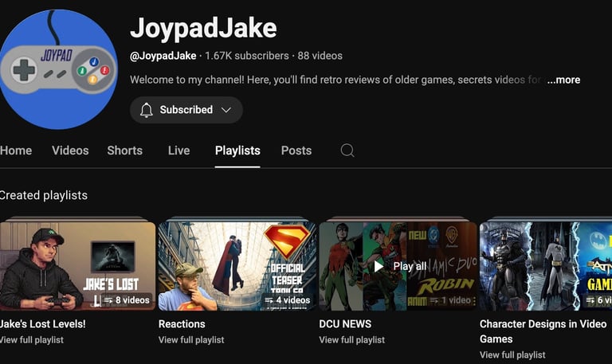Click the play triangle icon on DCU NEWS
This screenshot has height=364, width=612.
tap(379, 267)
